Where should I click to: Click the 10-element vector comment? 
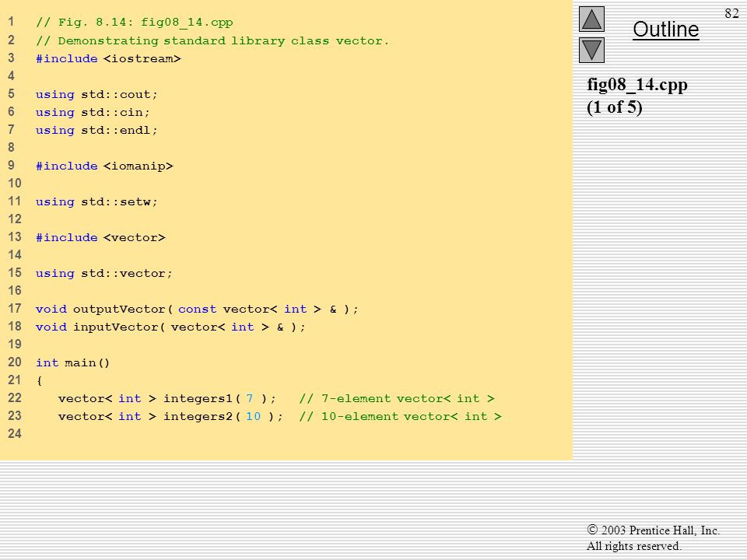tap(400, 416)
